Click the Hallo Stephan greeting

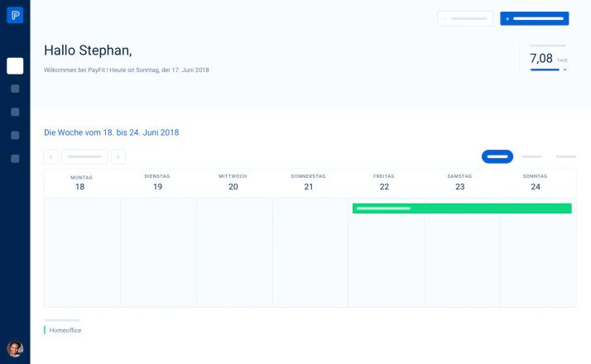[x=89, y=50]
